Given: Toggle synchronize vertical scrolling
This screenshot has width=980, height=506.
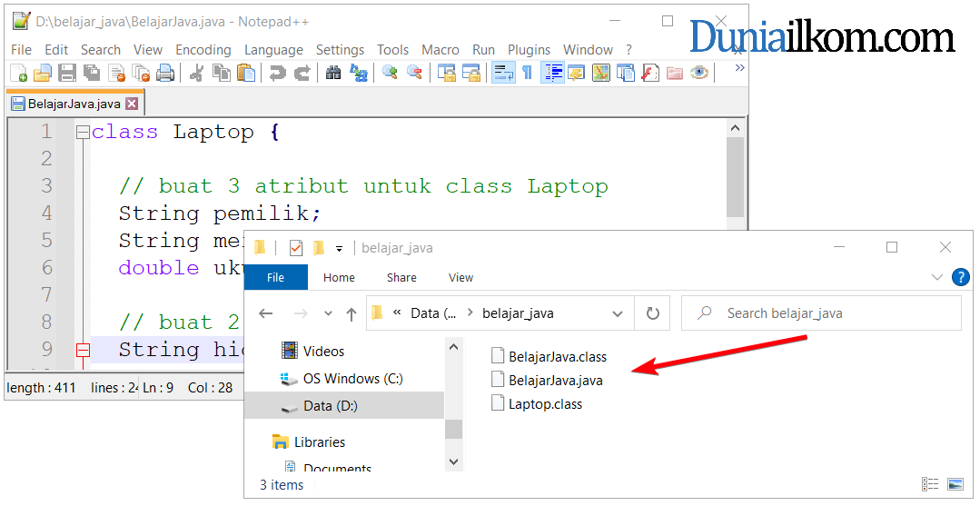Looking at the screenshot, I should 446,74.
